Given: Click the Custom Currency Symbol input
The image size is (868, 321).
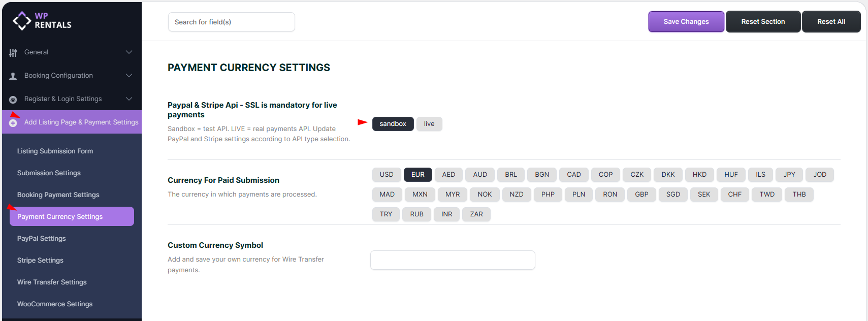Looking at the screenshot, I should pos(453,260).
